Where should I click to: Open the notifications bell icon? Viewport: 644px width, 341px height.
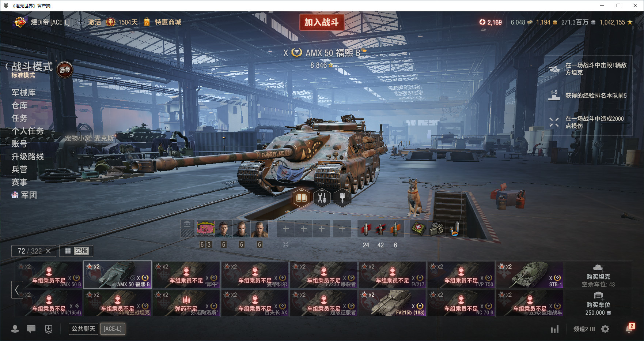pyautogui.click(x=629, y=329)
